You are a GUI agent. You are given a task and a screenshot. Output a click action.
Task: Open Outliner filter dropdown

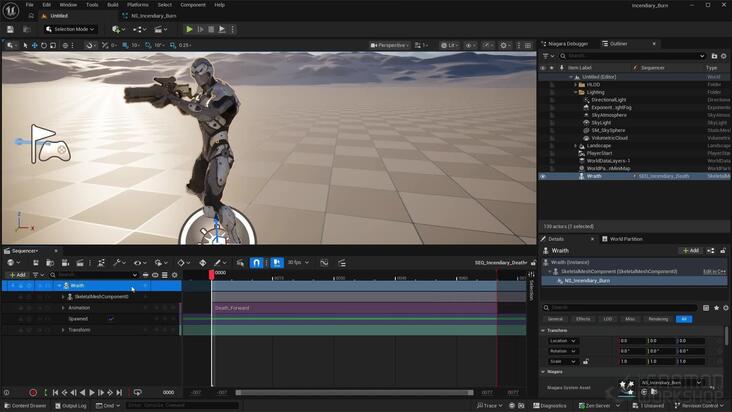click(548, 56)
